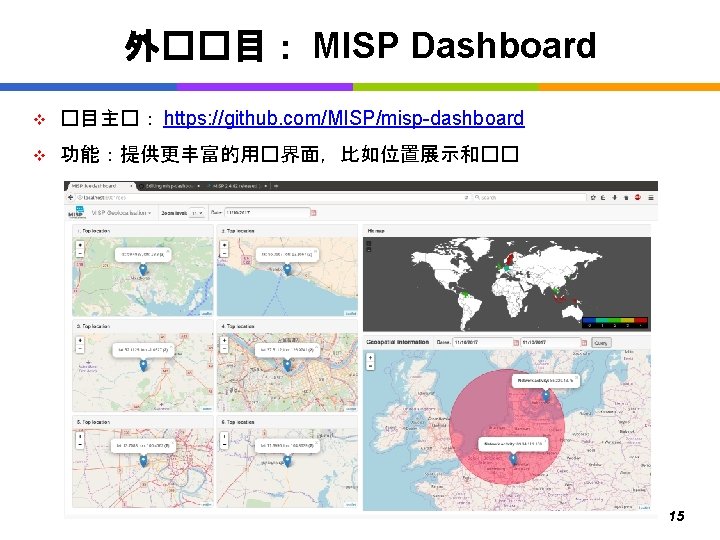Click the Hit map color scale legend
The width and height of the screenshot is (720, 540).
click(615, 322)
